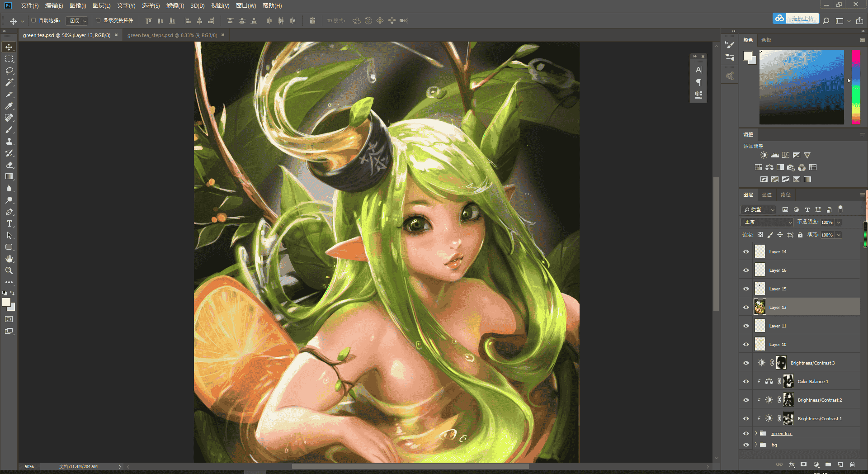Viewport: 868px width, 474px height.
Task: Open the layer filter type dropdown
Action: 759,209
